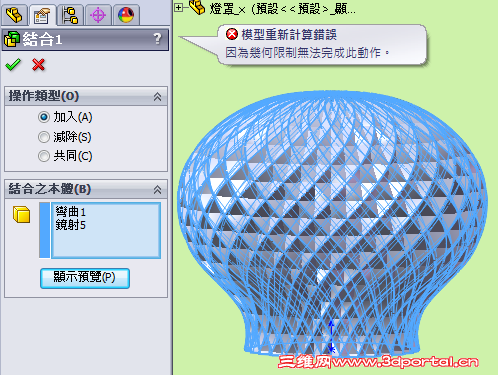Switch to the PropertyManager tab
This screenshot has width=498, height=375.
pyautogui.click(x=42, y=15)
